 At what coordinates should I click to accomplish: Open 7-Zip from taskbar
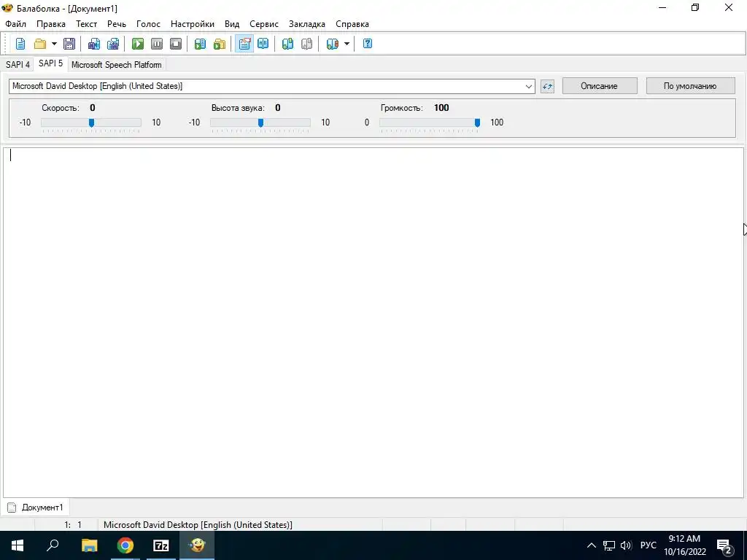(x=161, y=545)
